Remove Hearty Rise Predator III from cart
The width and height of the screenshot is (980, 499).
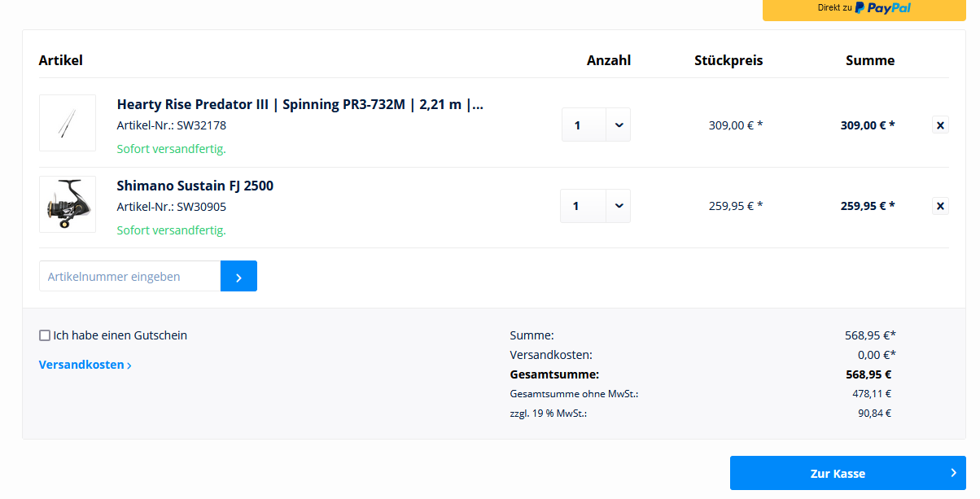(x=940, y=125)
